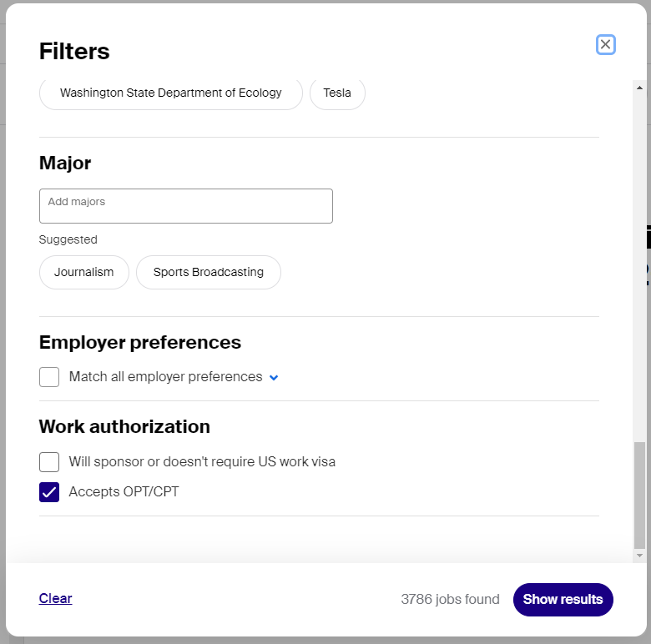Expand the employer preferences blue chevron
This screenshot has width=651, height=644.
point(274,377)
